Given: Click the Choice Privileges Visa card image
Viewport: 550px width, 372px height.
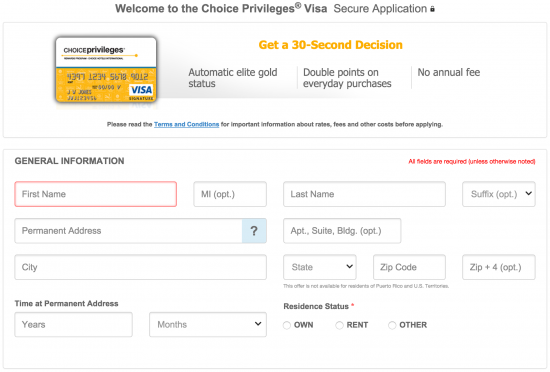Looking at the screenshot, I should click(x=106, y=70).
